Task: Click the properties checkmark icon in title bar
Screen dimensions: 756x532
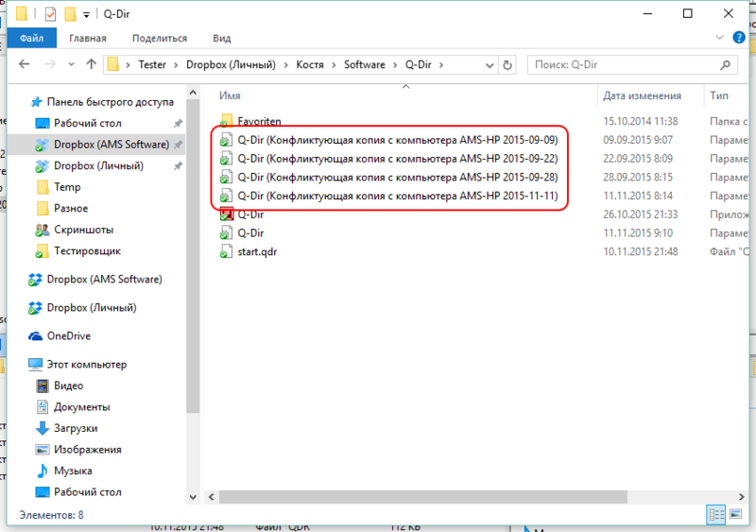Action: pos(50,14)
